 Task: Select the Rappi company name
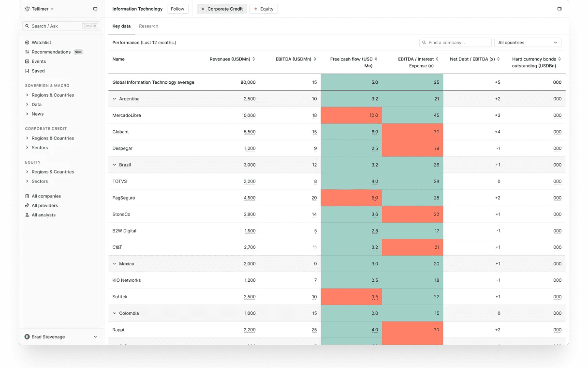tap(118, 330)
